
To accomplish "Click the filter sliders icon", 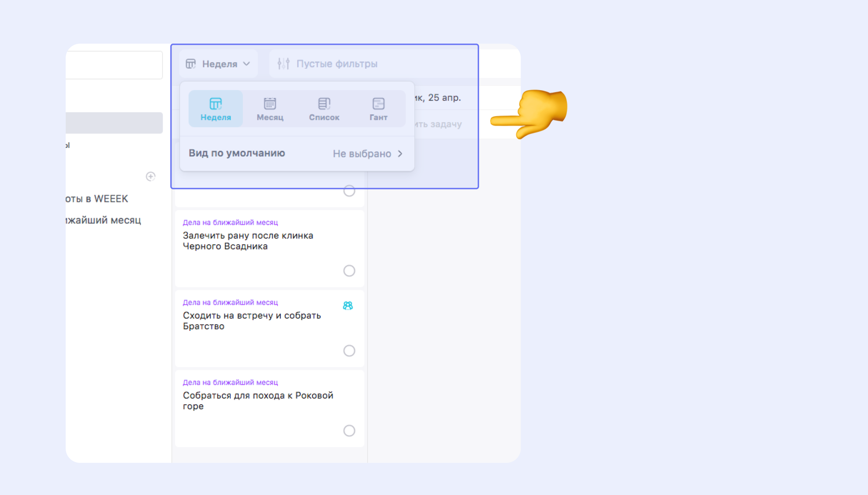I will coord(283,64).
